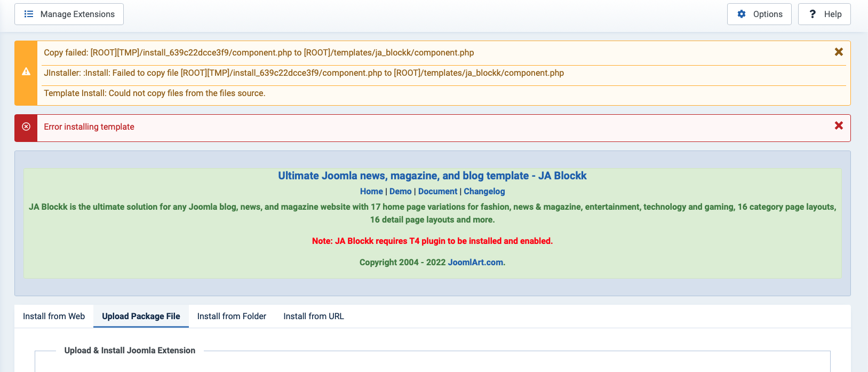Click the red T4 plugin requirement note
The image size is (868, 372).
click(x=432, y=241)
